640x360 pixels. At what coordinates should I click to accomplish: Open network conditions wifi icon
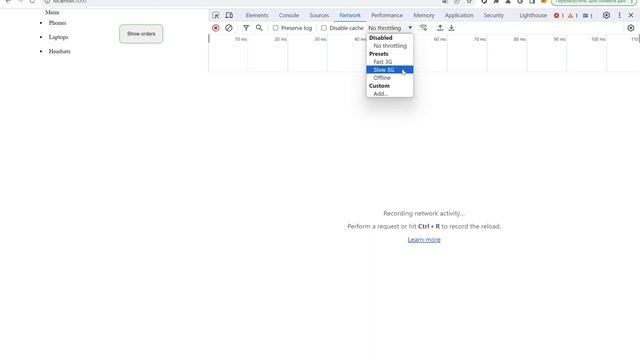tap(423, 28)
